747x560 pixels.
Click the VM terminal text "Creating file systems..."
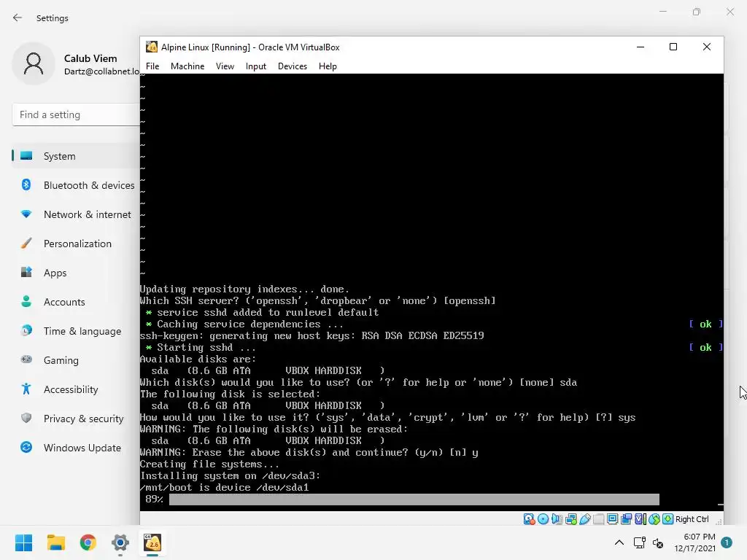point(209,464)
